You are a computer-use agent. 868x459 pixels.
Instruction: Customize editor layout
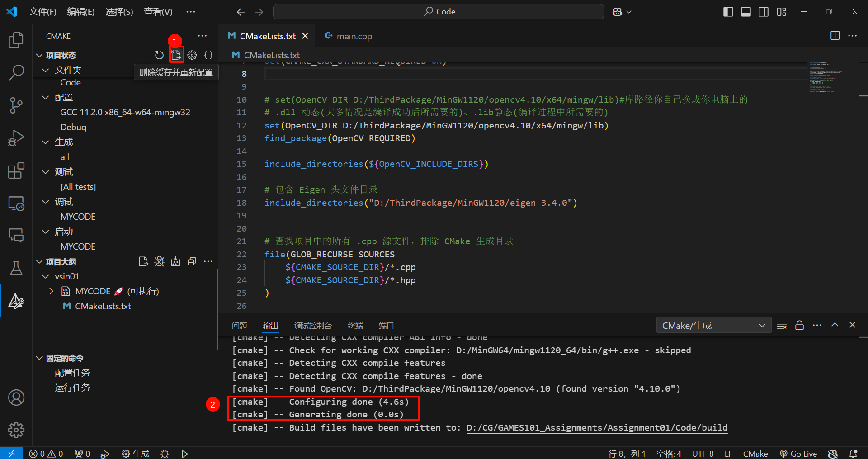click(782, 12)
